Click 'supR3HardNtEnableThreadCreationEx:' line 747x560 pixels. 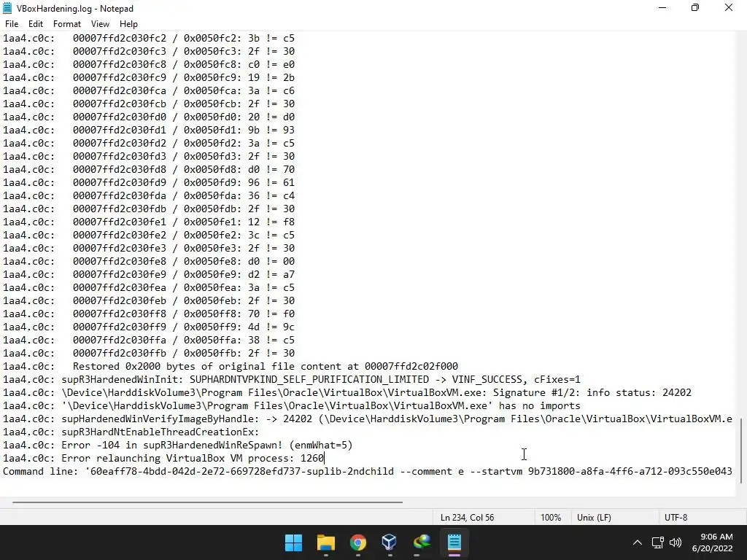pyautogui.click(x=131, y=432)
